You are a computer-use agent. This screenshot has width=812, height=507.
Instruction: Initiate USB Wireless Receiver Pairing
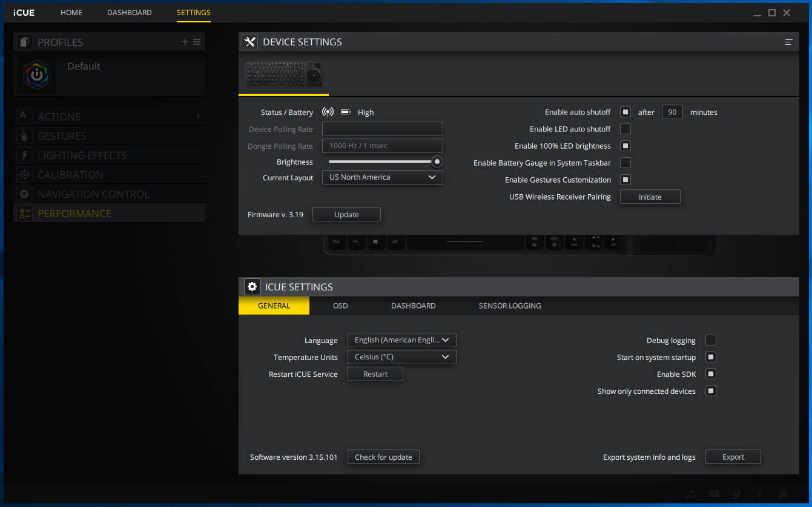click(x=650, y=197)
